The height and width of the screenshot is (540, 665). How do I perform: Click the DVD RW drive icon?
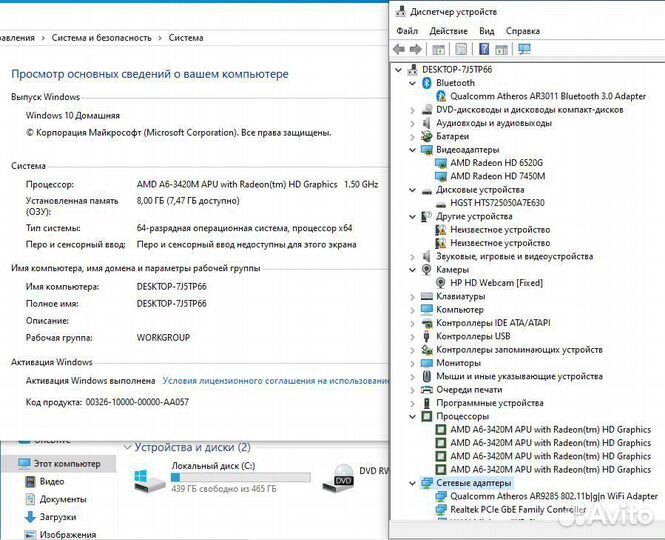pyautogui.click(x=338, y=478)
